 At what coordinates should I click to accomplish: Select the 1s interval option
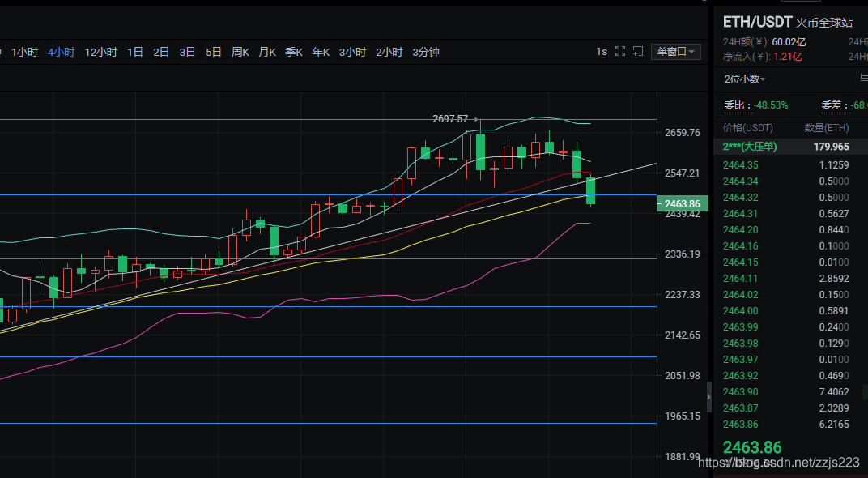point(602,52)
